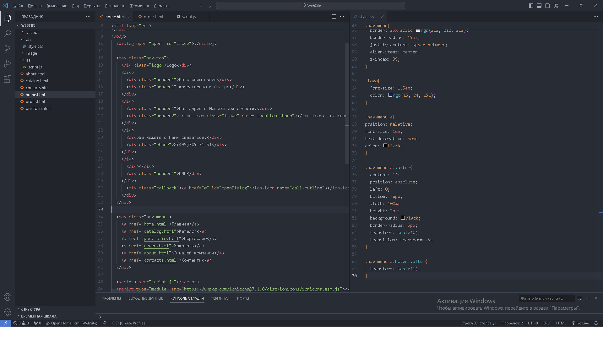
Task: Click the debug console filter input field
Action: pyautogui.click(x=547, y=298)
